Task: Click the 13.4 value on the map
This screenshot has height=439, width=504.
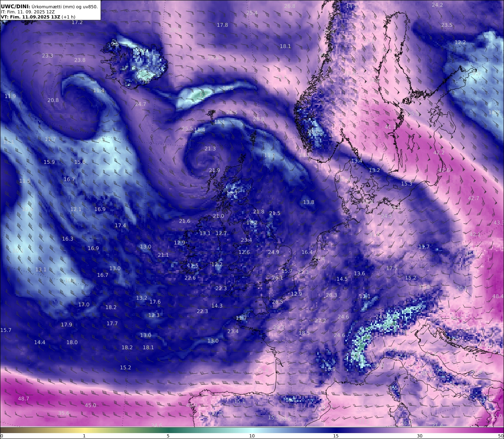Action: coord(357,161)
